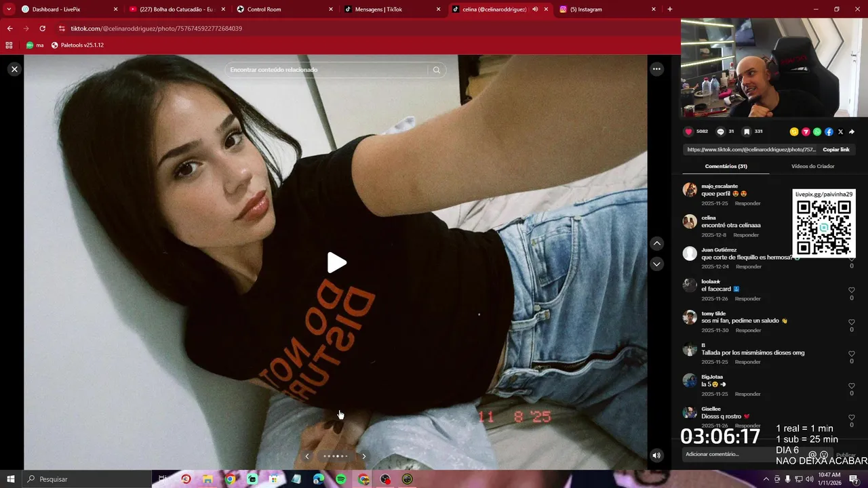
Task: Reply to celina's comment
Action: [746, 235]
